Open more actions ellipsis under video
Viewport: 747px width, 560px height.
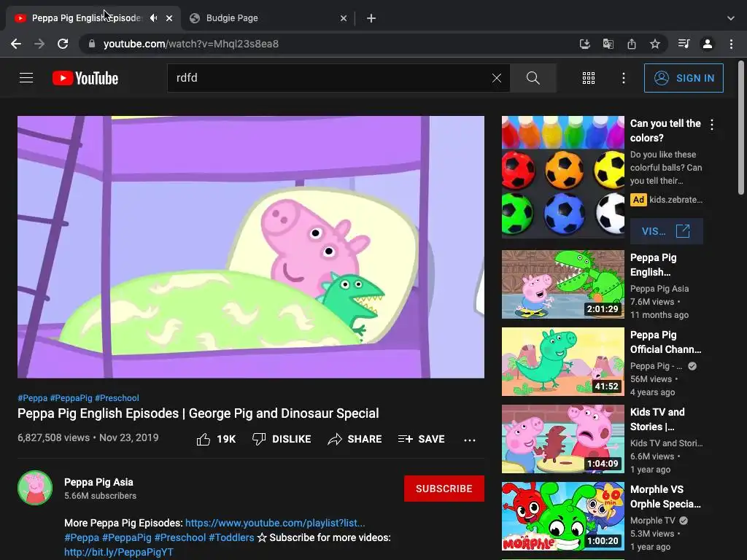(470, 440)
